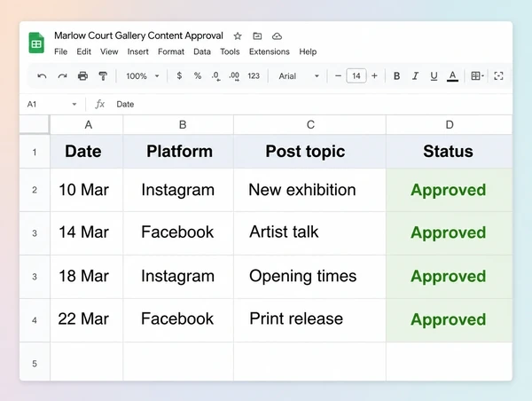Viewport: 532px width, 401px height.
Task: Open the Edit menu
Action: [83, 51]
